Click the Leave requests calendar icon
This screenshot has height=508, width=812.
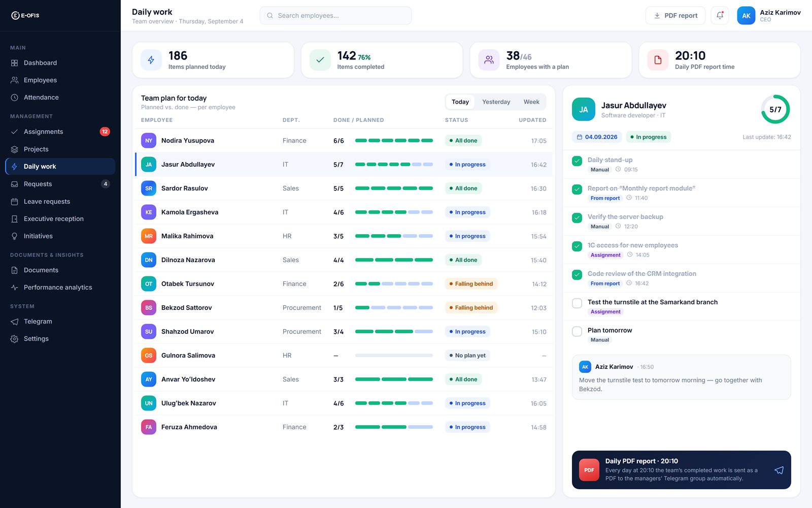(x=14, y=202)
